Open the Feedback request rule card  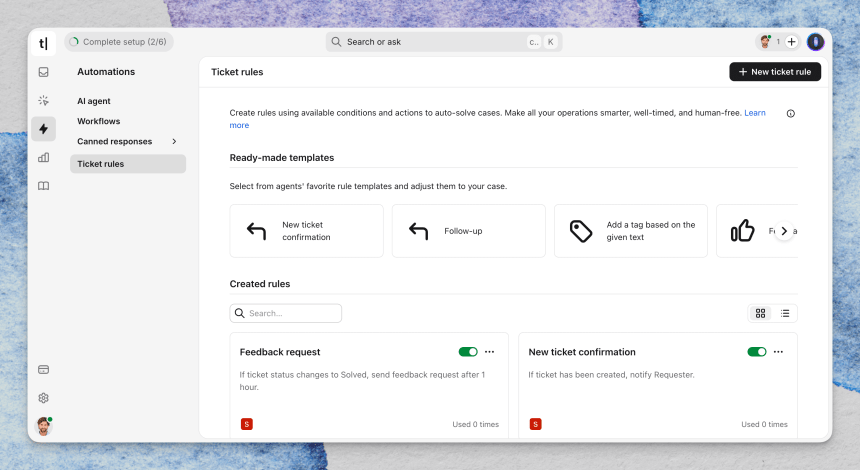369,385
